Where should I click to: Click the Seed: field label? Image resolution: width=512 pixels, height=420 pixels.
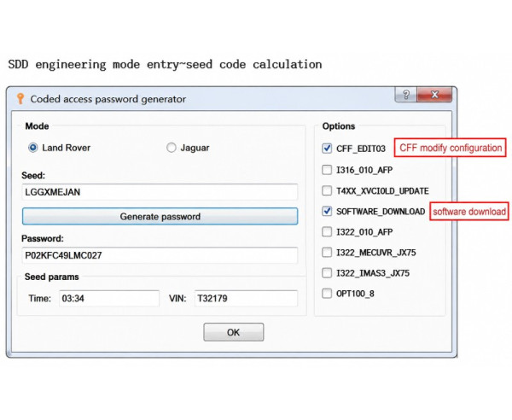[x=33, y=175]
